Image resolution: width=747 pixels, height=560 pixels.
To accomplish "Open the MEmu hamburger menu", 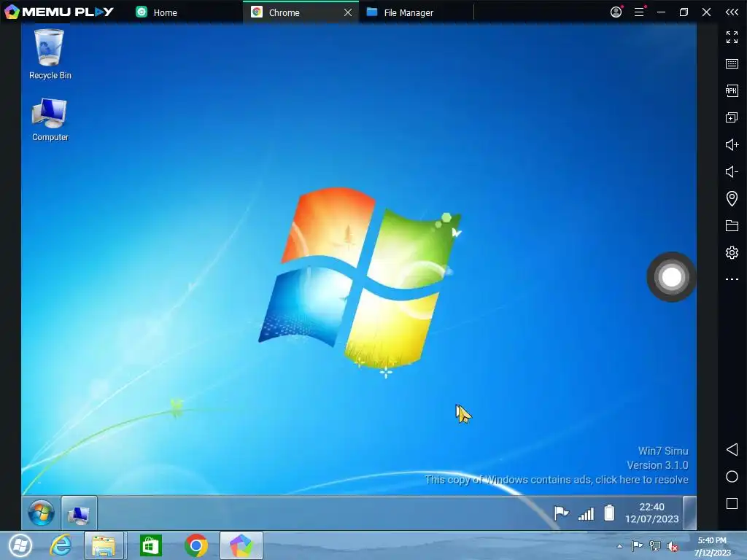I will click(639, 12).
